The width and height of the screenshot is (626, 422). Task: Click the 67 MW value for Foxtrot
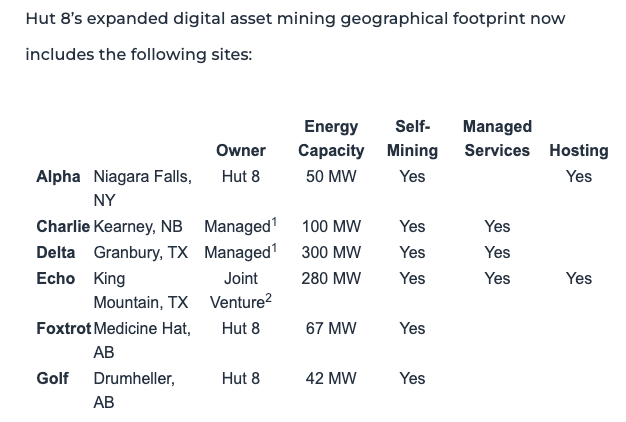point(331,328)
